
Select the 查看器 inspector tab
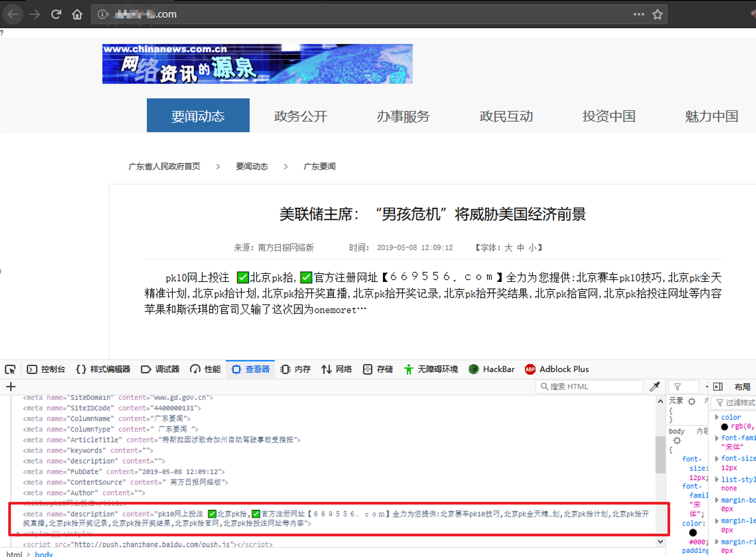click(250, 369)
